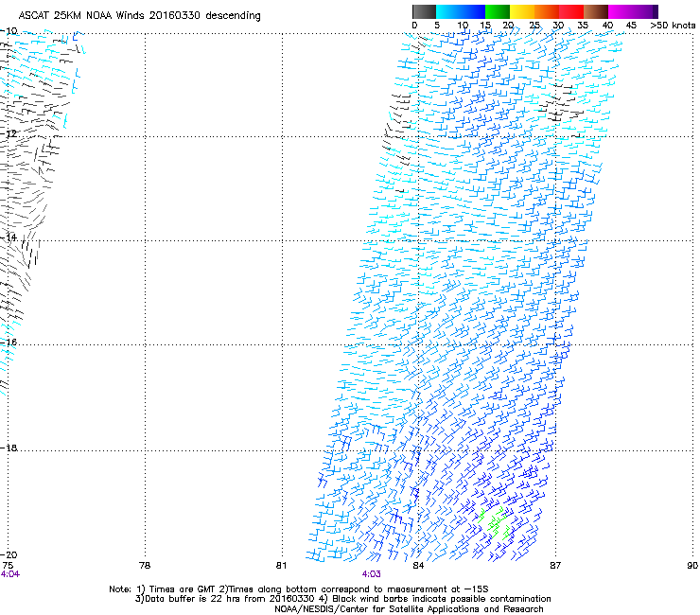700x615 pixels.
Task: Click the orange 25-30 knots legend segment
Action: 547,11
